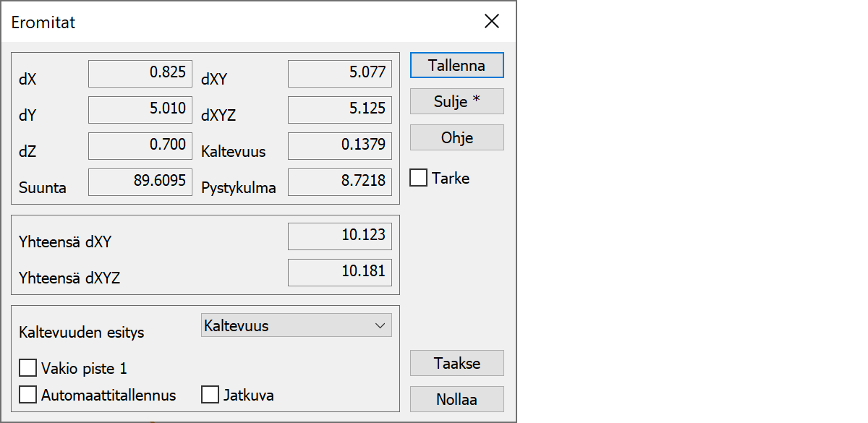Screen dimensions: 868x423
Task: Select the dXY distance field
Action: [x=340, y=74]
